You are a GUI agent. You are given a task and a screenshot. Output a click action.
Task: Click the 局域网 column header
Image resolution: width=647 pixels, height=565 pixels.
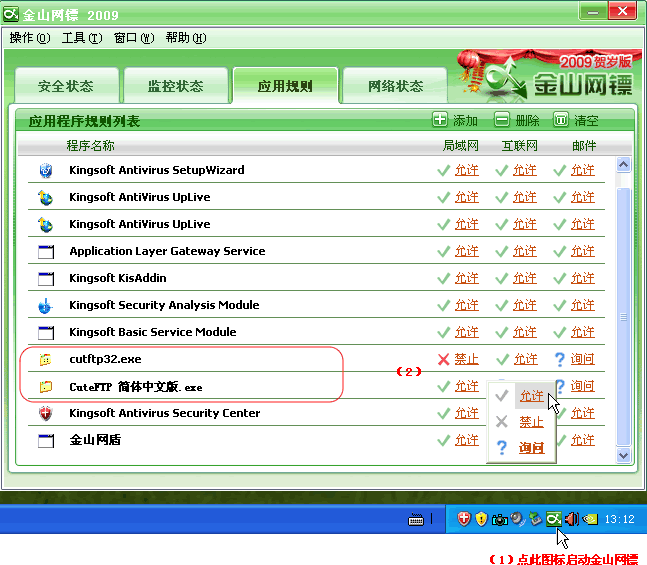[460, 146]
